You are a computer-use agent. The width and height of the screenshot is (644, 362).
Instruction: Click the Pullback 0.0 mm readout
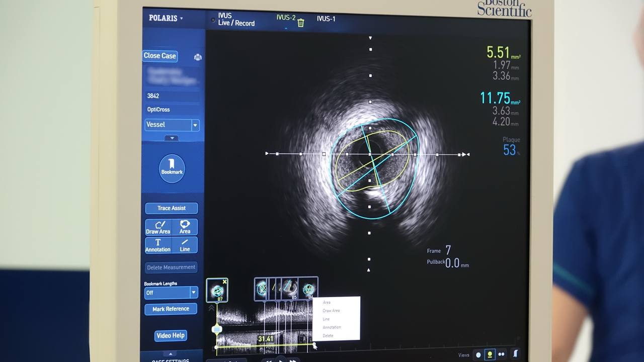pos(448,263)
